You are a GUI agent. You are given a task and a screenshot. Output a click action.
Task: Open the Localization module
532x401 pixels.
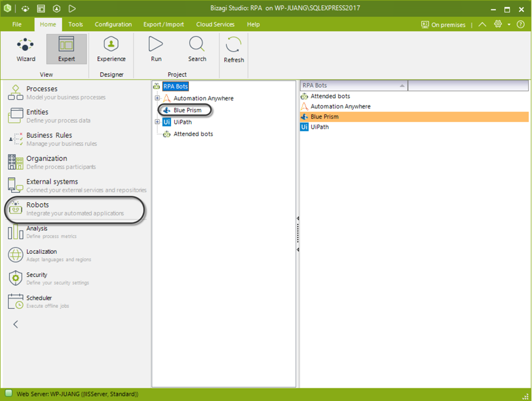(x=76, y=255)
